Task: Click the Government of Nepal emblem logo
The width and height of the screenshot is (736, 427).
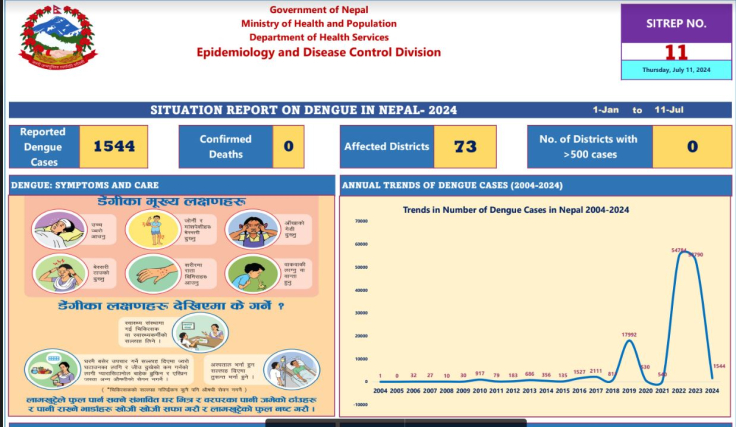Action: (x=58, y=37)
